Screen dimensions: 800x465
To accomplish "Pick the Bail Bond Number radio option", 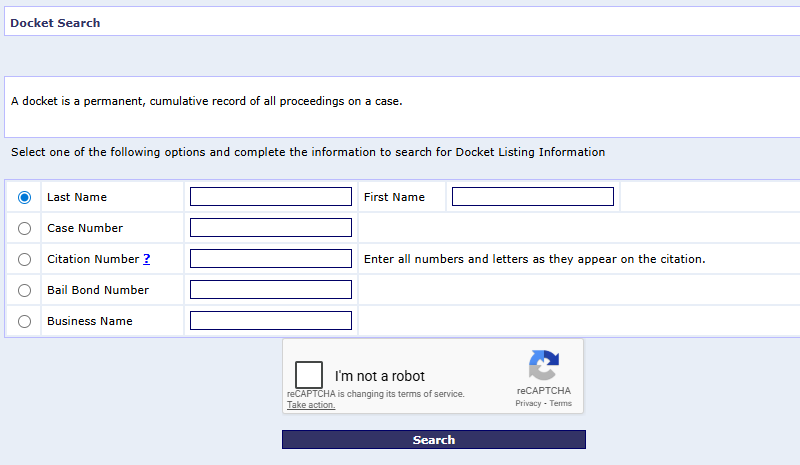I will (x=25, y=290).
